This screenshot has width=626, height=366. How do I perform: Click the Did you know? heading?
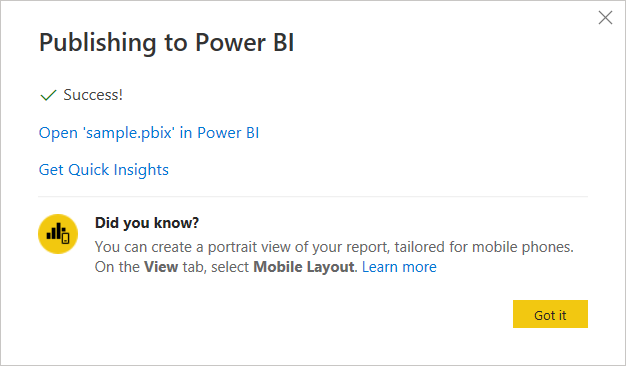(147, 223)
